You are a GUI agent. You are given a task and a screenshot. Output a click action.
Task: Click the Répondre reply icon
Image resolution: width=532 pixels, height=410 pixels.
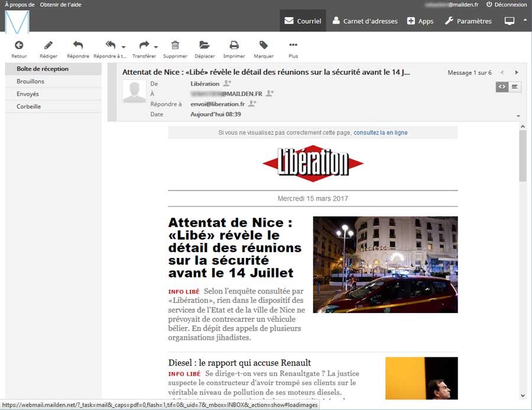pyautogui.click(x=78, y=45)
